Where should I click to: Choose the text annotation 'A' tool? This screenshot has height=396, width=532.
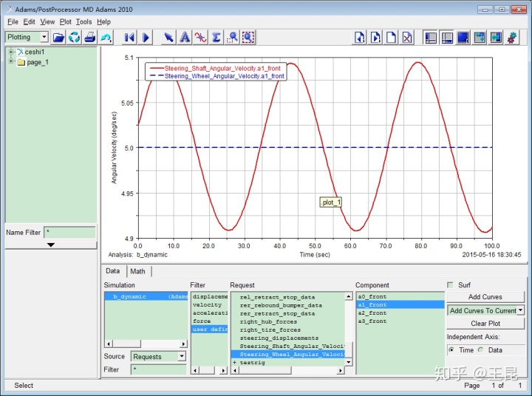point(185,37)
